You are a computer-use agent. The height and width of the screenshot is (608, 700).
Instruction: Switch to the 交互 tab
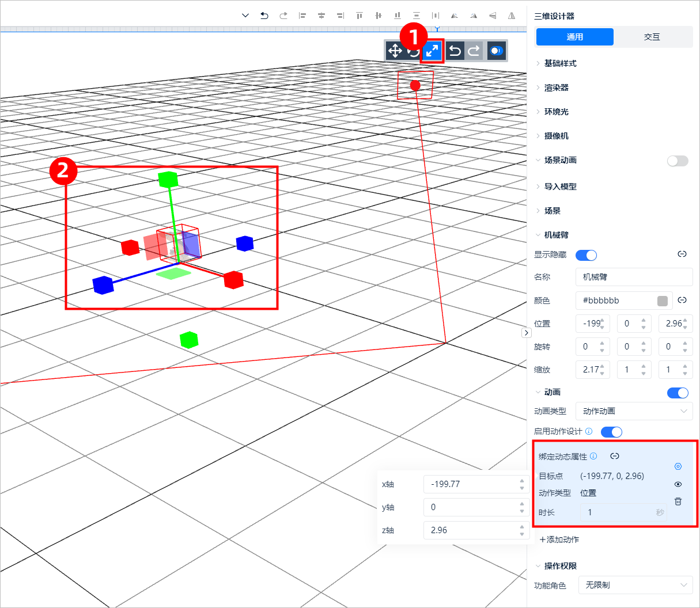tap(652, 37)
